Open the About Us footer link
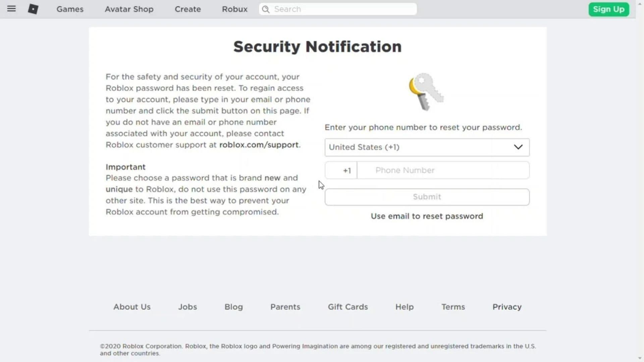This screenshot has height=362, width=644. click(x=132, y=307)
